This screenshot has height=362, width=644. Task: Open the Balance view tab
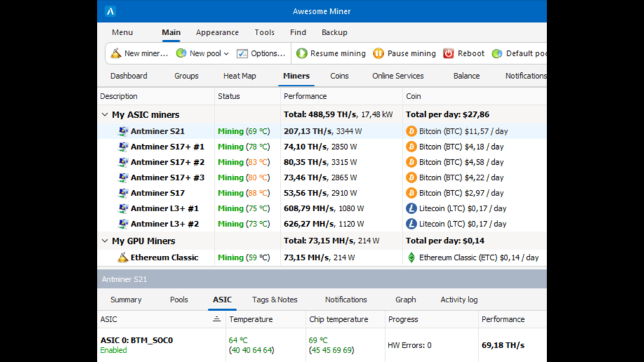click(466, 76)
